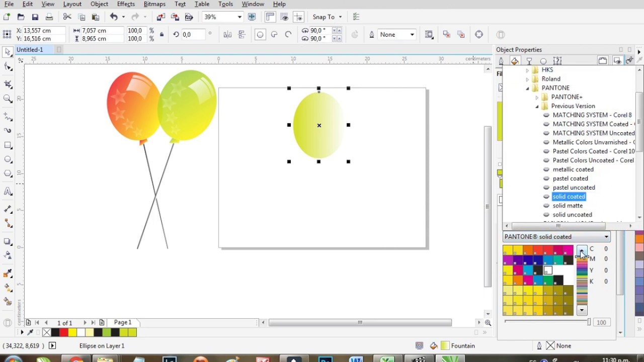Select the Freehand tool
The width and height of the screenshot is (644, 362).
[8, 117]
